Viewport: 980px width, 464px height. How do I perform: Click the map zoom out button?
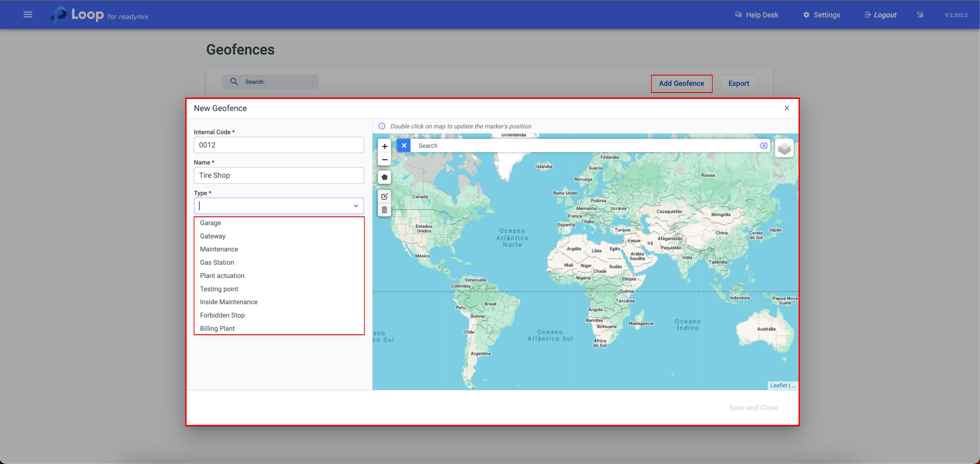(x=384, y=159)
